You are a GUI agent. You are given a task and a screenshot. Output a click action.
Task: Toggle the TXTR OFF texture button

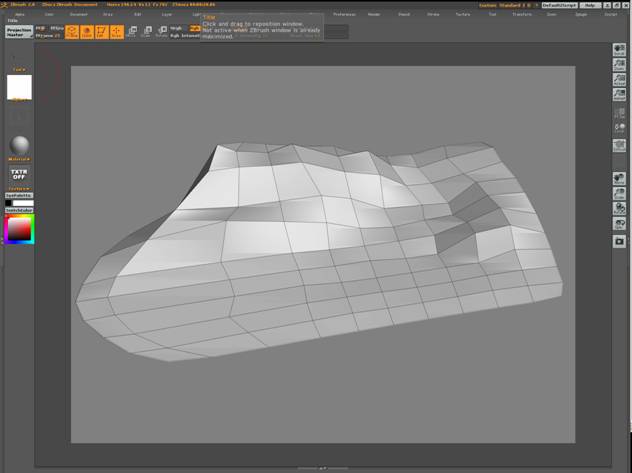click(19, 174)
